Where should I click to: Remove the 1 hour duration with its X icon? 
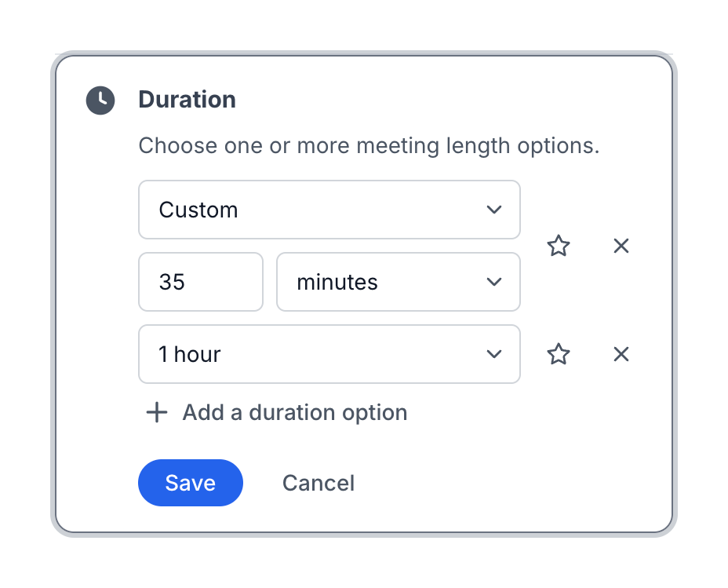[x=621, y=354]
